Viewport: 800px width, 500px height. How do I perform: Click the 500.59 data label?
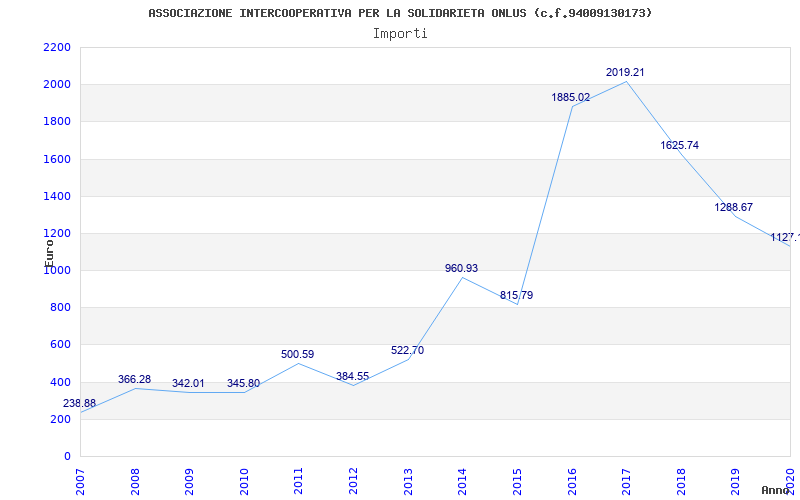[297, 354]
